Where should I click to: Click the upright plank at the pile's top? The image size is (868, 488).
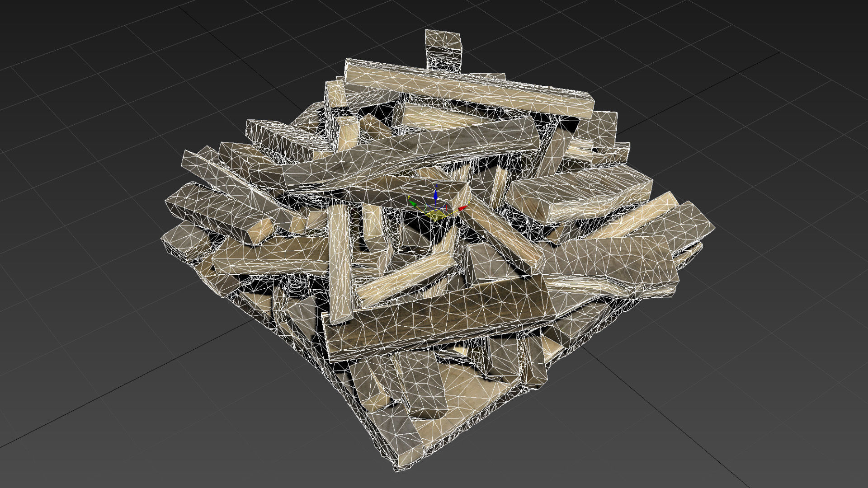443,51
